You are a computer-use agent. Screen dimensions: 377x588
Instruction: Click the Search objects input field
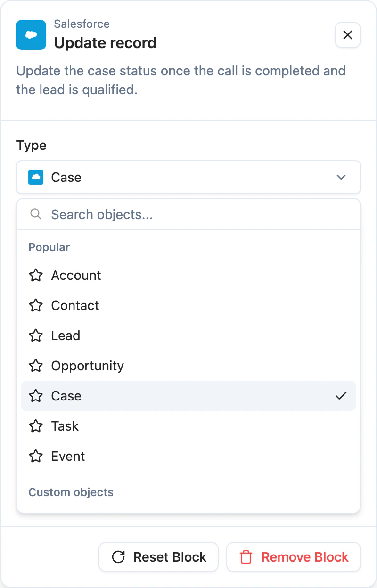pyautogui.click(x=188, y=214)
